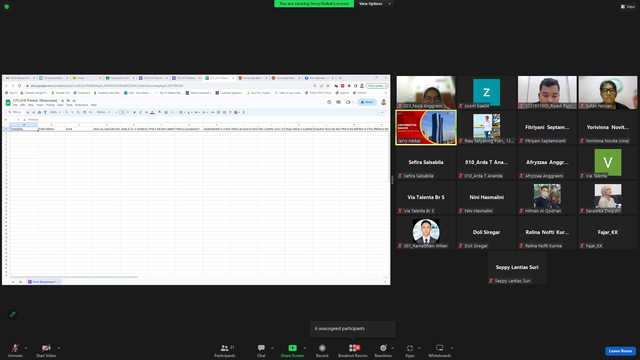640x360 pixels.
Task: Toggle italic in Sheets toolbar
Action: (140, 112)
